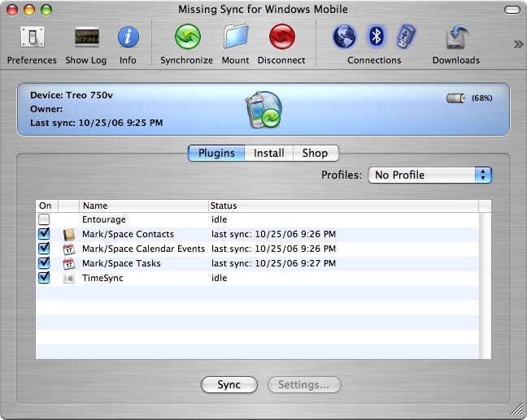Screen dimensions: 527x420
Task: Open the Info panel icon
Action: point(128,37)
